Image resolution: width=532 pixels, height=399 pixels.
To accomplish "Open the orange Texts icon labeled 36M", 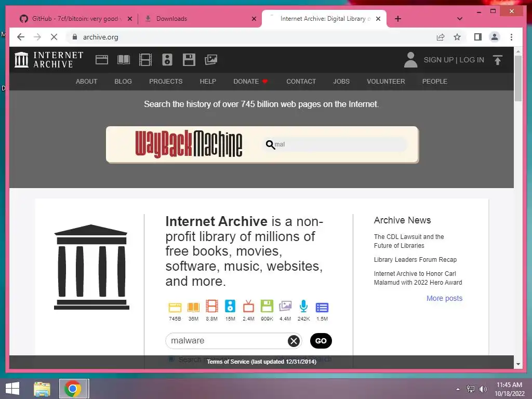I will pos(193,308).
